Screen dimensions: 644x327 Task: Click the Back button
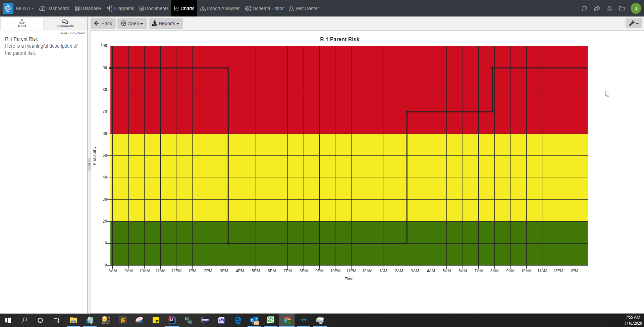click(x=103, y=24)
